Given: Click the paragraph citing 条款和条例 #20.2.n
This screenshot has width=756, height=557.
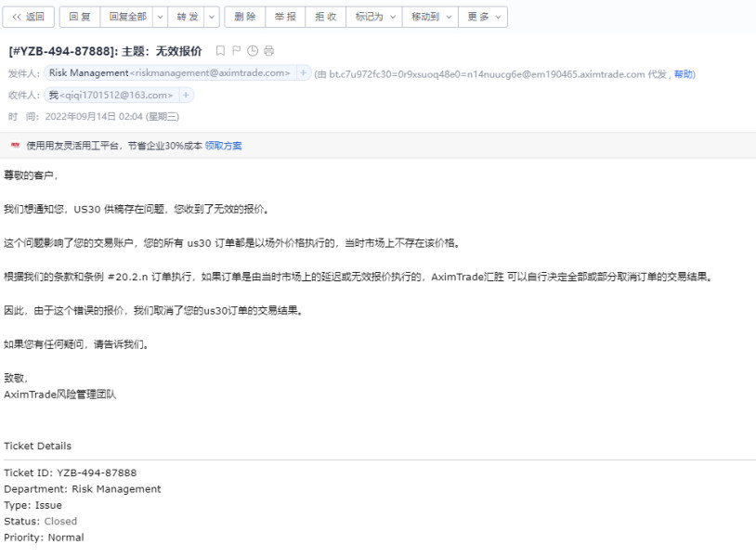Looking at the screenshot, I should click(x=358, y=277).
